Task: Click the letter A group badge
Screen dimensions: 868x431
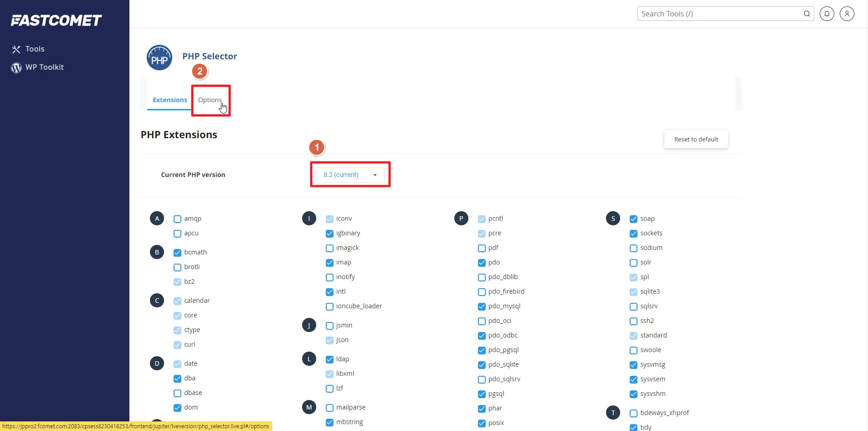Action: pyautogui.click(x=157, y=218)
